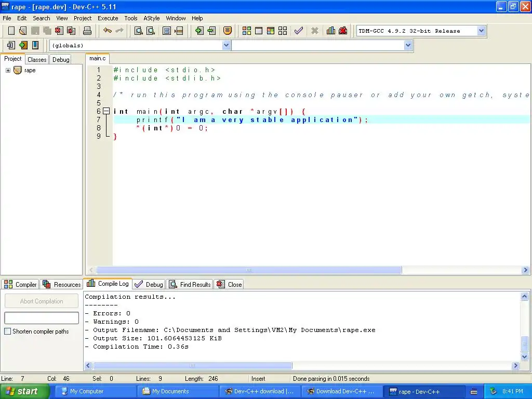This screenshot has width=532, height=399.
Task: Click the Insert snippet pages icon
Action: (x=11, y=45)
